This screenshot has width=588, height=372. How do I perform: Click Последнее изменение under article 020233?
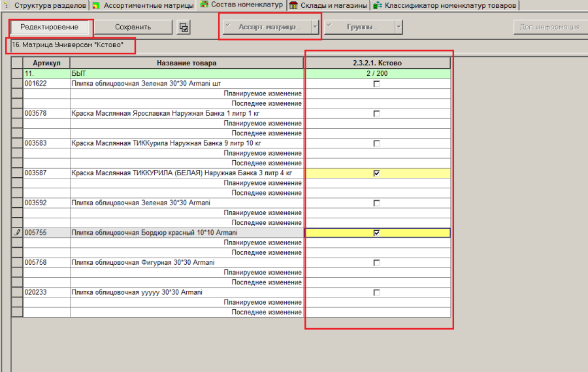click(x=267, y=313)
